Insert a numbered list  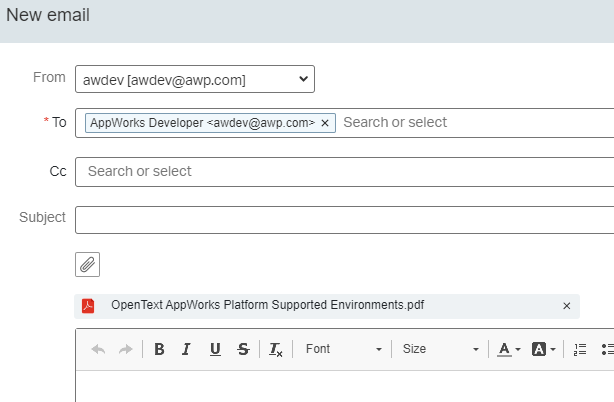click(580, 349)
